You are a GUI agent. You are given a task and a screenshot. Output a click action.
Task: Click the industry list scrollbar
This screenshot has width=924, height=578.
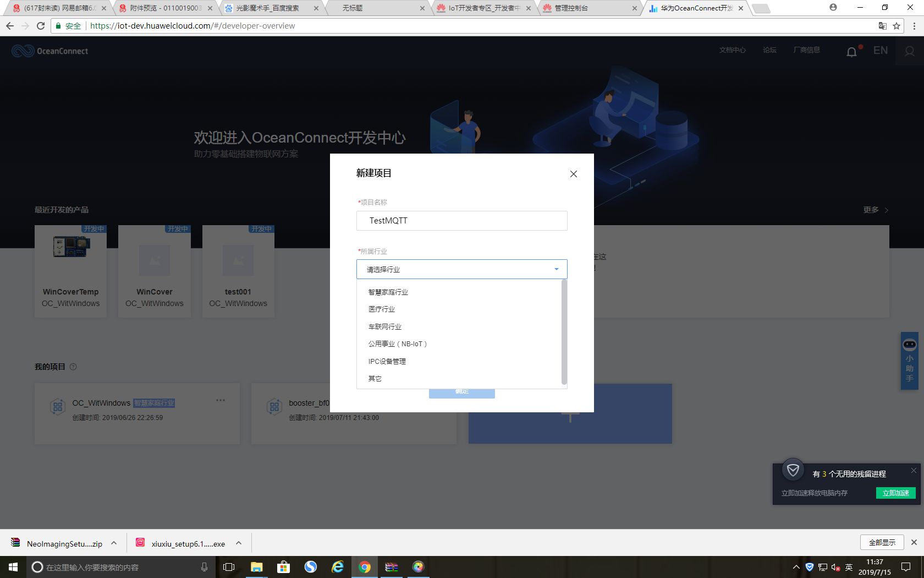click(x=564, y=332)
